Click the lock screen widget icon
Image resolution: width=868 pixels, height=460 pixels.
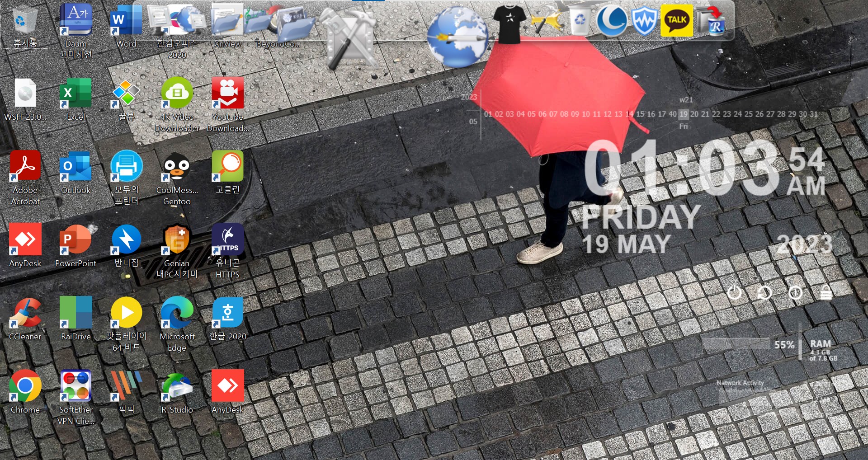point(826,293)
